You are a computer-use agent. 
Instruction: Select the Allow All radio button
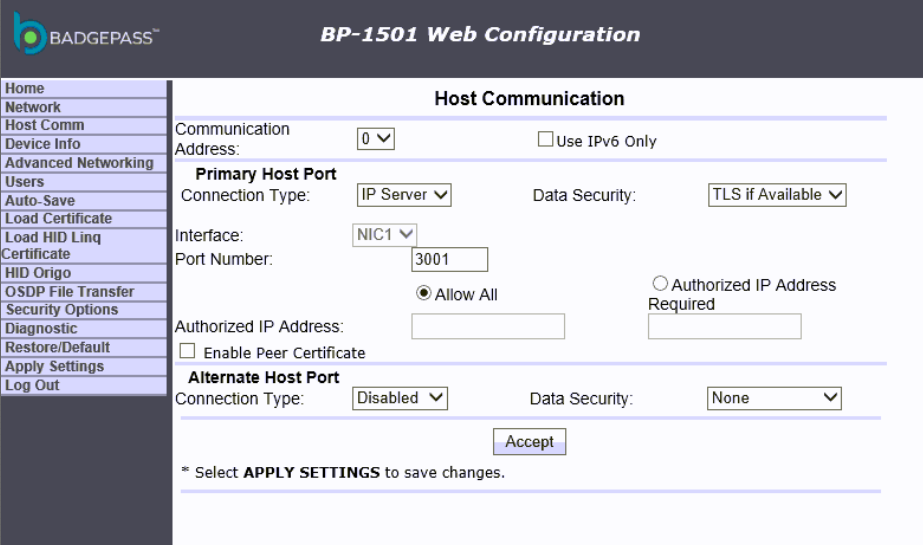pos(423,293)
